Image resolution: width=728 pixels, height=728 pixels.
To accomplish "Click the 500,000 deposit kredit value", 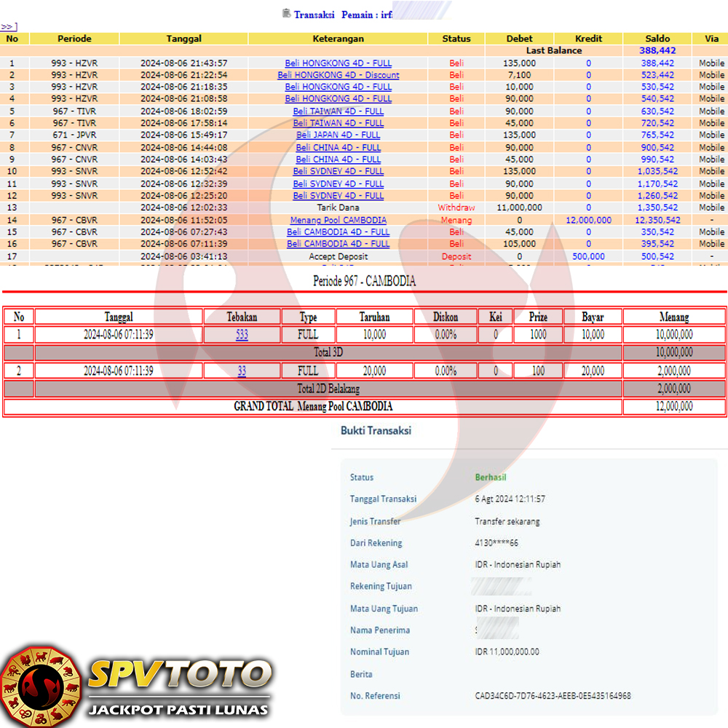I will pyautogui.click(x=588, y=256).
